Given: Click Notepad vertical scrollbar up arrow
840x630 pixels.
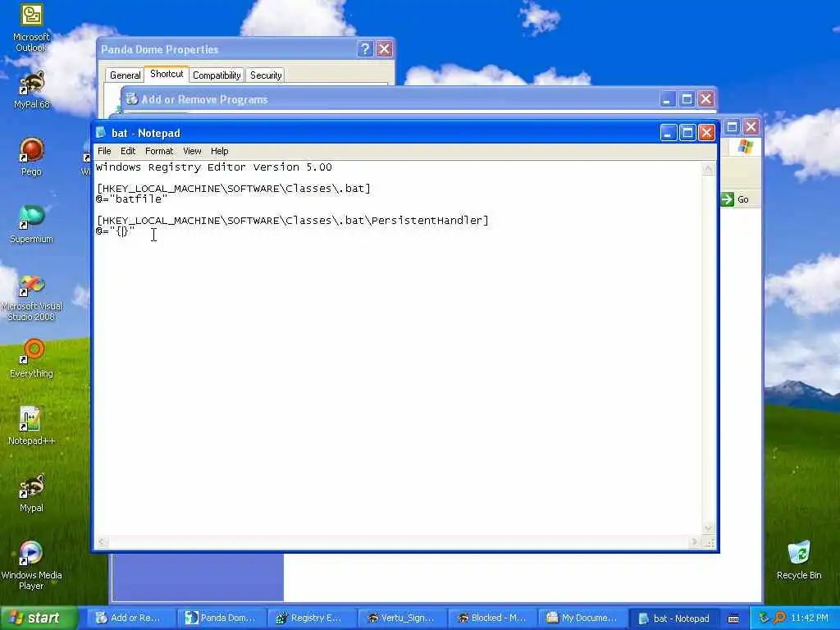Looking at the screenshot, I should coord(708,168).
